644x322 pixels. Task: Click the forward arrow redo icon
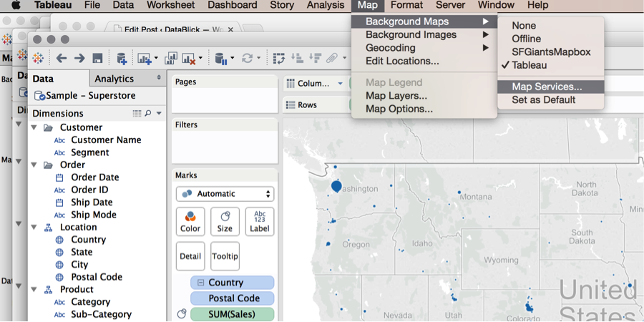pos(79,58)
